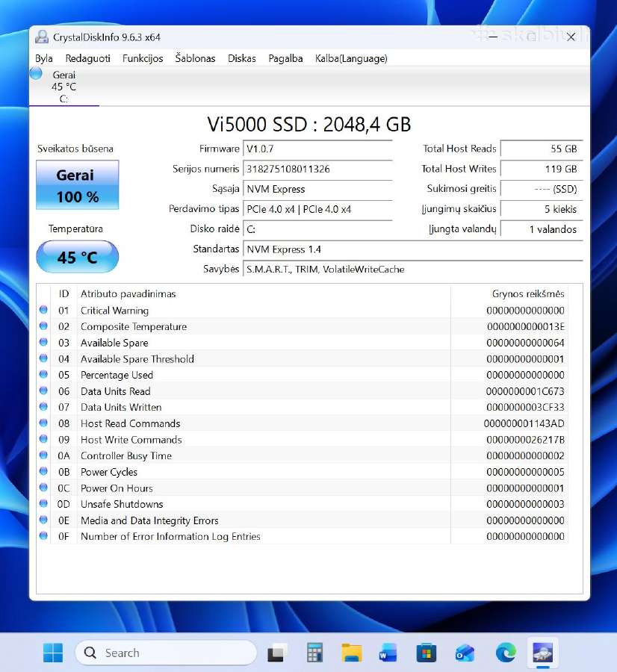The width and height of the screenshot is (617, 672).
Task: Click the blue status dot for Composite Temperature
Action: point(43,326)
